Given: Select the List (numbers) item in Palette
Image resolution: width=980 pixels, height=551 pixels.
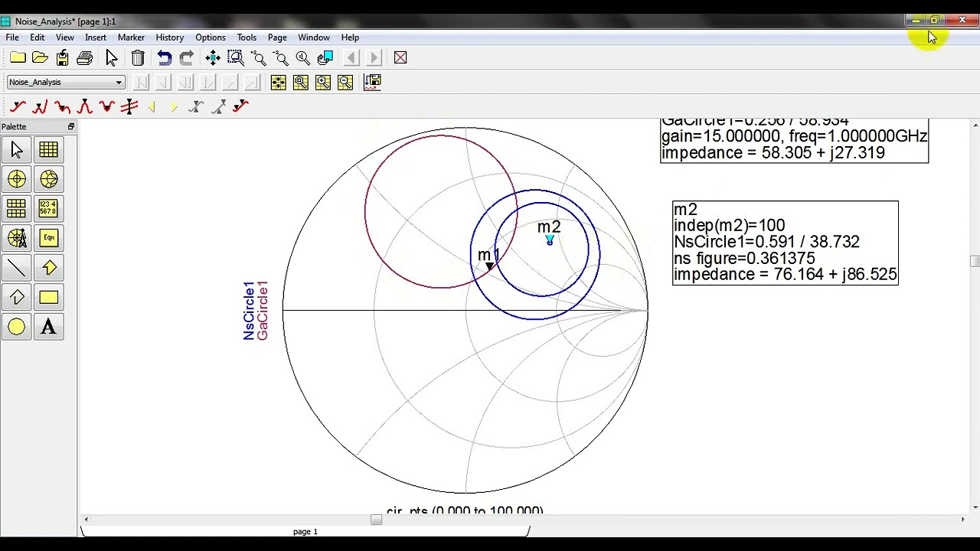Looking at the screenshot, I should pos(48,208).
